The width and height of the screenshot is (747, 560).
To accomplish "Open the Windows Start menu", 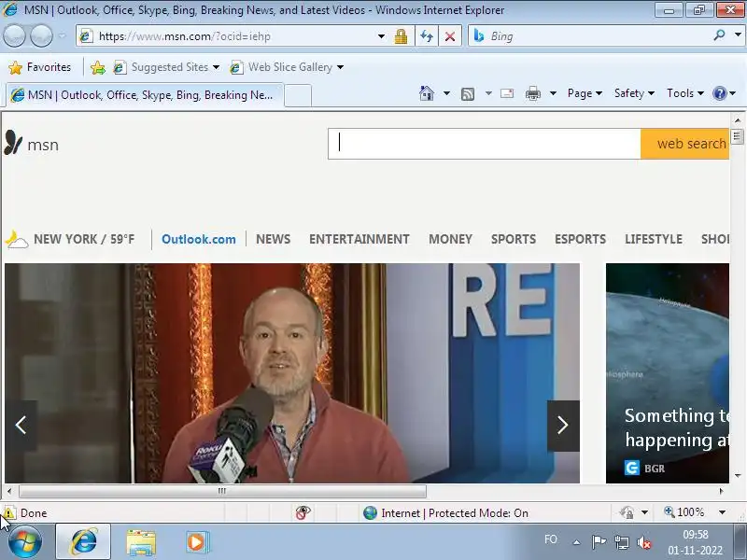I will [x=25, y=542].
